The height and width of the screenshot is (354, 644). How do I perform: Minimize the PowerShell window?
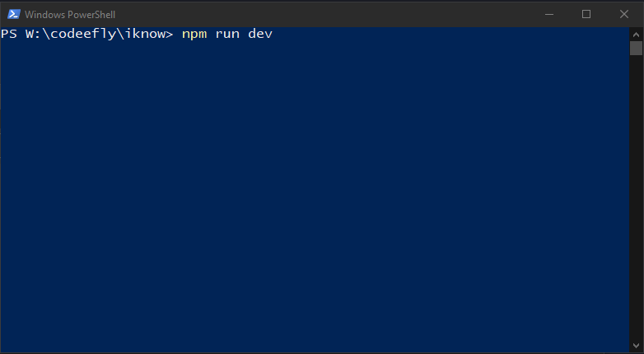548,14
